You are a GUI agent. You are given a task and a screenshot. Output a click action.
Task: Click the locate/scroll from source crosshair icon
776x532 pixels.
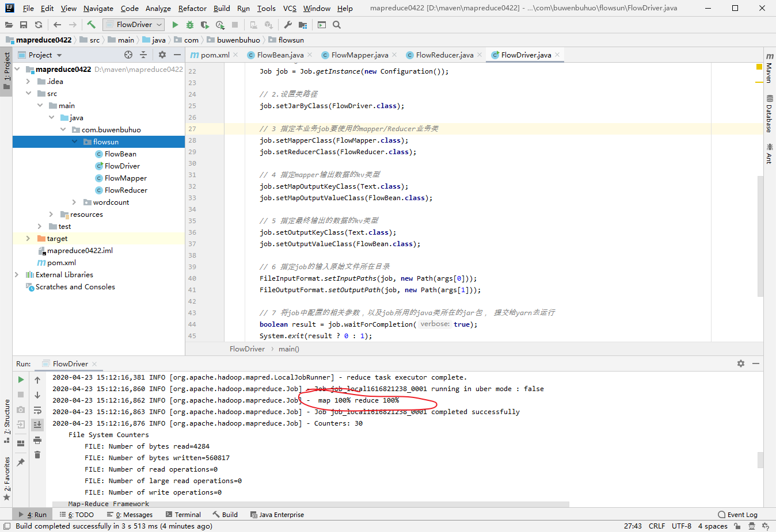click(128, 55)
